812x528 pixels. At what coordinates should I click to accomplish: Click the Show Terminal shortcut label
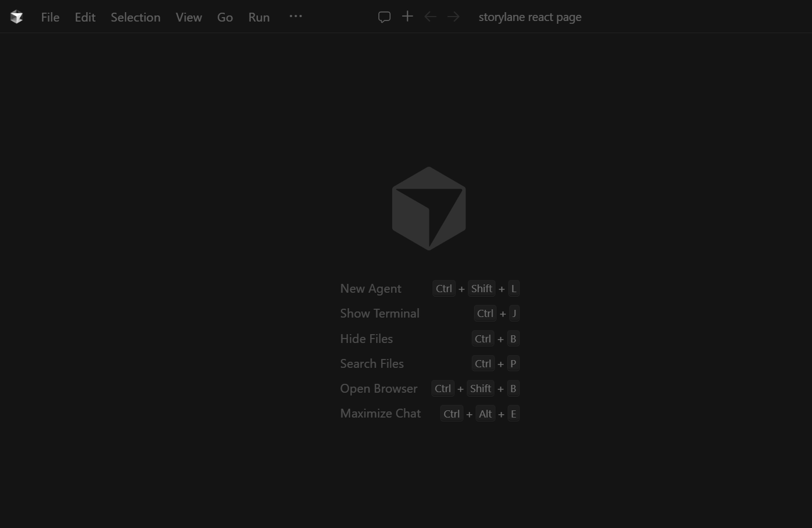pos(379,313)
